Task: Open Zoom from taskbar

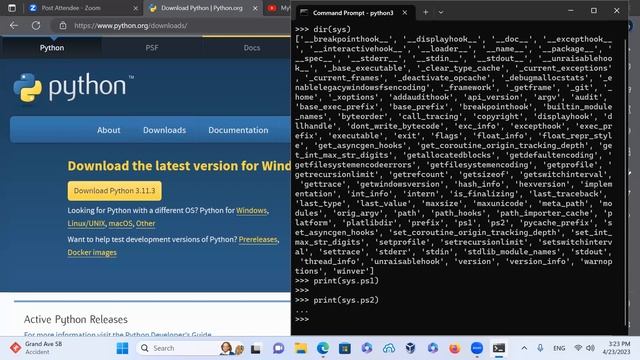Action: coord(477,348)
